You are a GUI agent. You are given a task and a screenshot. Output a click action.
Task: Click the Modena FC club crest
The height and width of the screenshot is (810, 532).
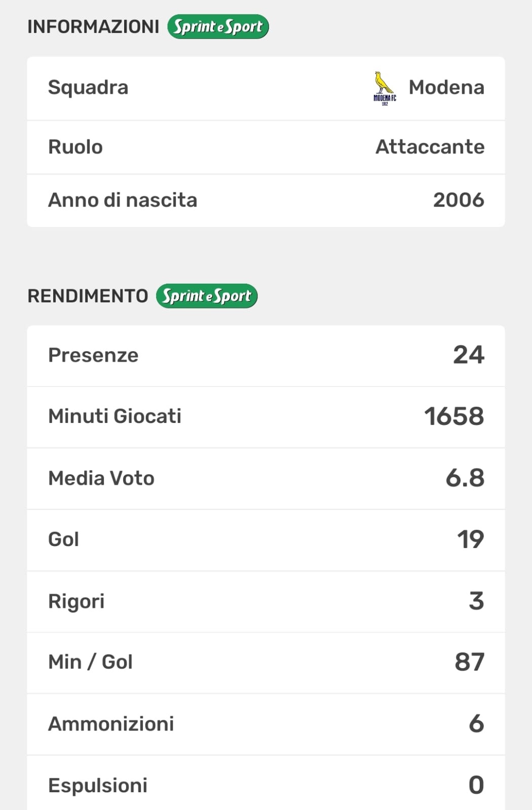coord(385,88)
